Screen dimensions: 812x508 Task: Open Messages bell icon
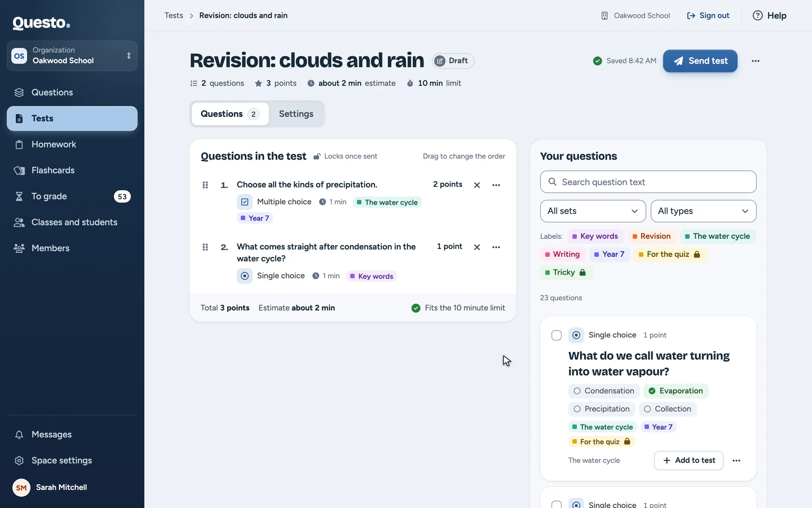19,435
